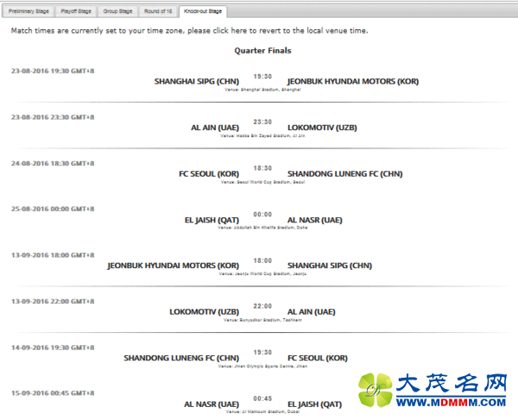Click date 13-09-2016 22:00 GMT+8
This screenshot has height=420, width=518.
click(x=53, y=301)
